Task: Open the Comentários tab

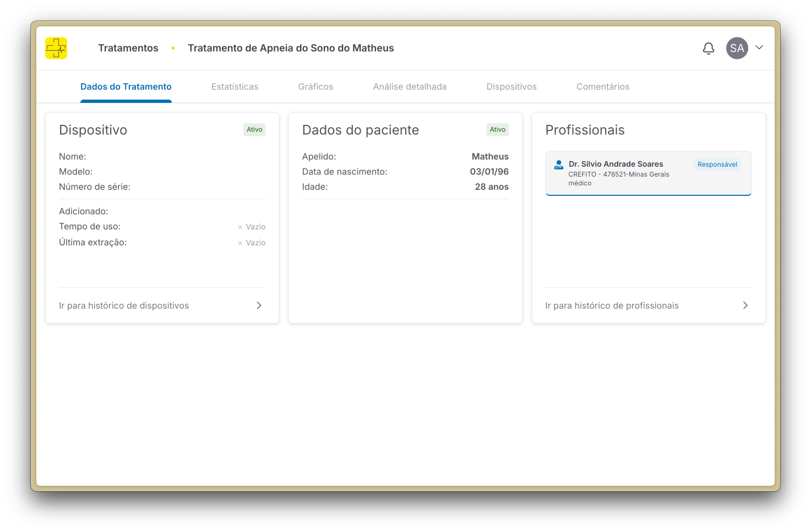Action: 602,87
